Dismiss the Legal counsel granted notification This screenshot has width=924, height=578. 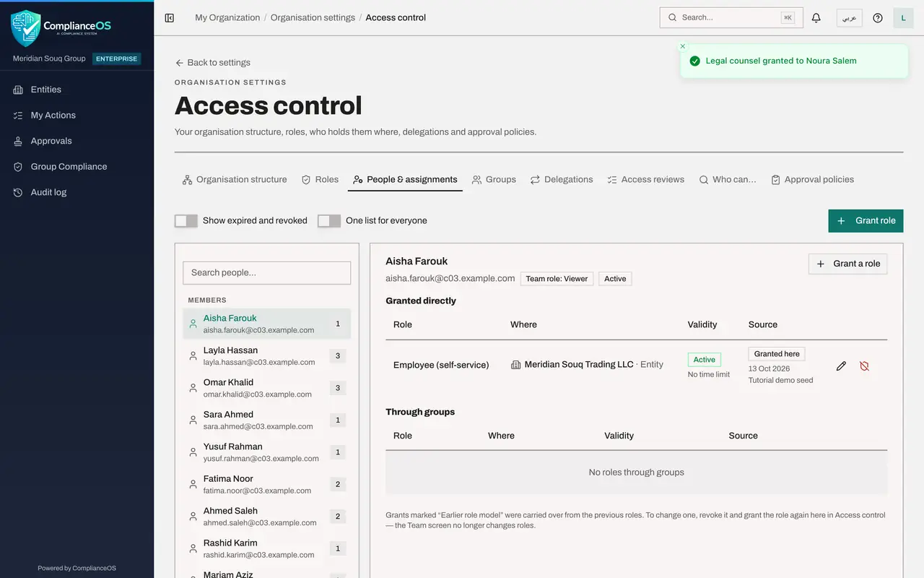pyautogui.click(x=683, y=46)
